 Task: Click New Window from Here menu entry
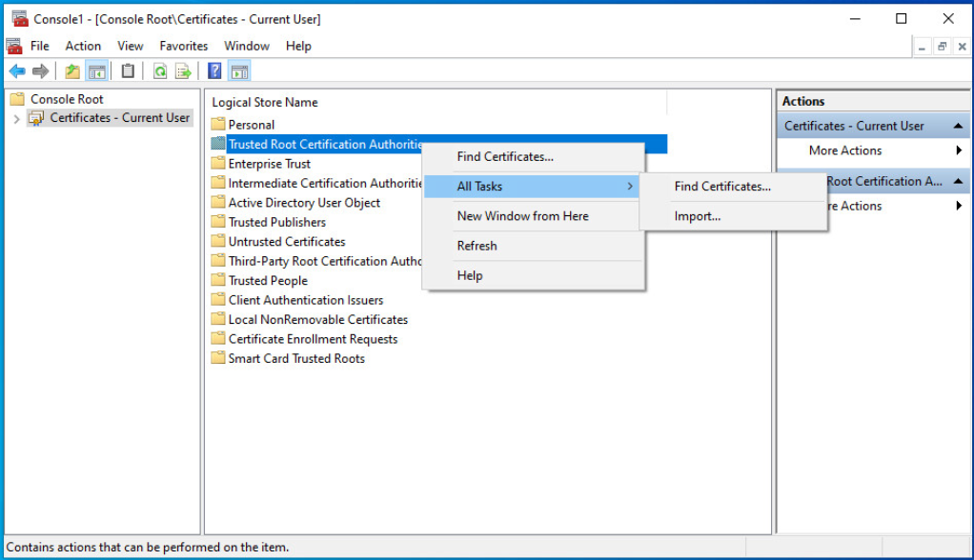(x=522, y=216)
